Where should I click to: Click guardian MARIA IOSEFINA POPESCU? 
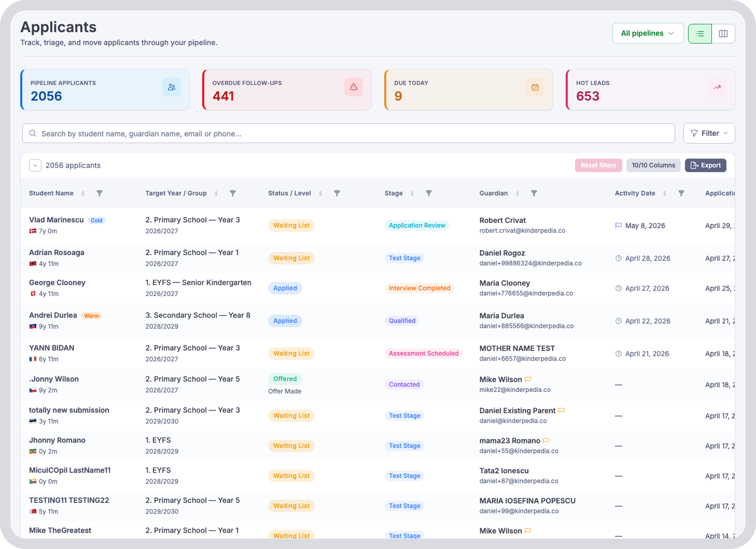tap(527, 501)
